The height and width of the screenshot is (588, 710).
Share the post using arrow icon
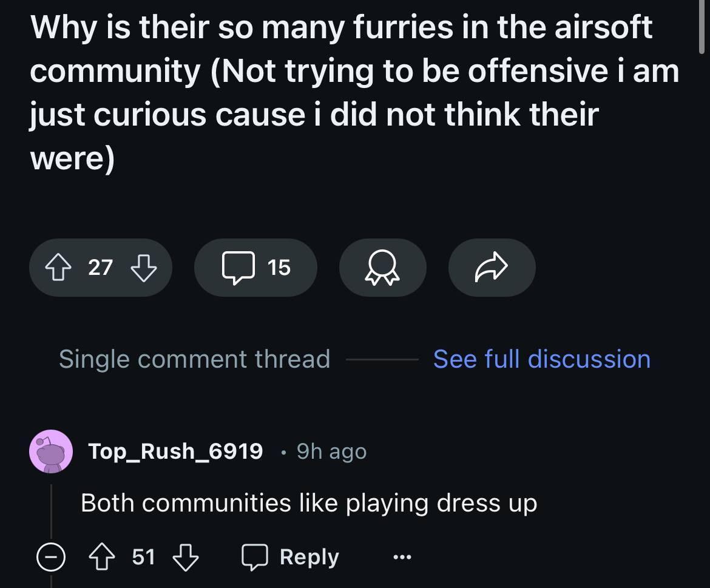492,267
